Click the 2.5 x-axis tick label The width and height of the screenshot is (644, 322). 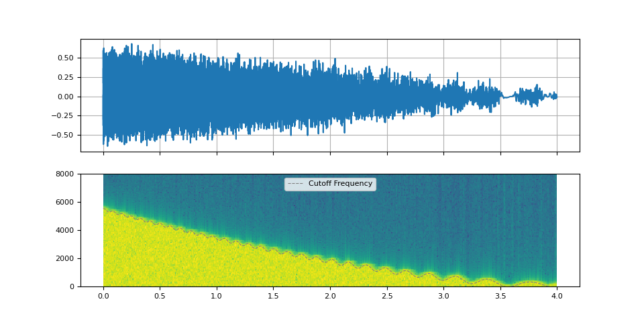386,296
